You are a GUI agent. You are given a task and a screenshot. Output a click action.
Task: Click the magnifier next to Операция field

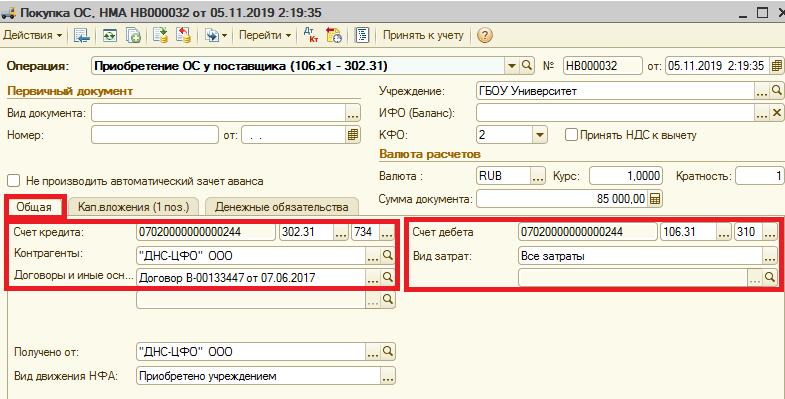point(526,66)
